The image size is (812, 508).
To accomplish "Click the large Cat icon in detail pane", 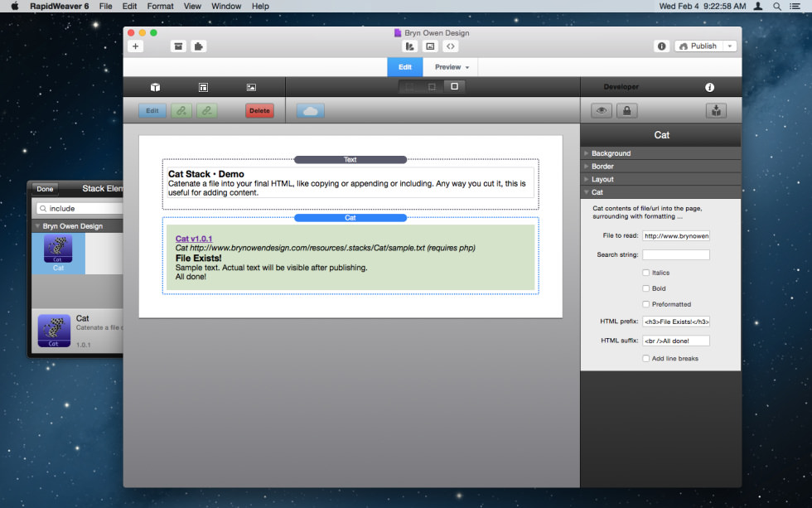I will (x=54, y=331).
